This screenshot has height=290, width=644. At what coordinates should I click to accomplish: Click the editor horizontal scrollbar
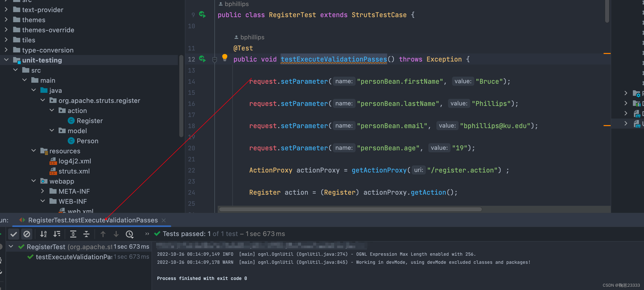tap(350, 209)
